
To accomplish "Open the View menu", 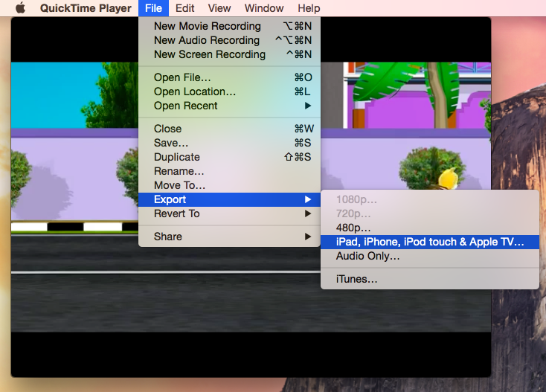I will tap(219, 8).
